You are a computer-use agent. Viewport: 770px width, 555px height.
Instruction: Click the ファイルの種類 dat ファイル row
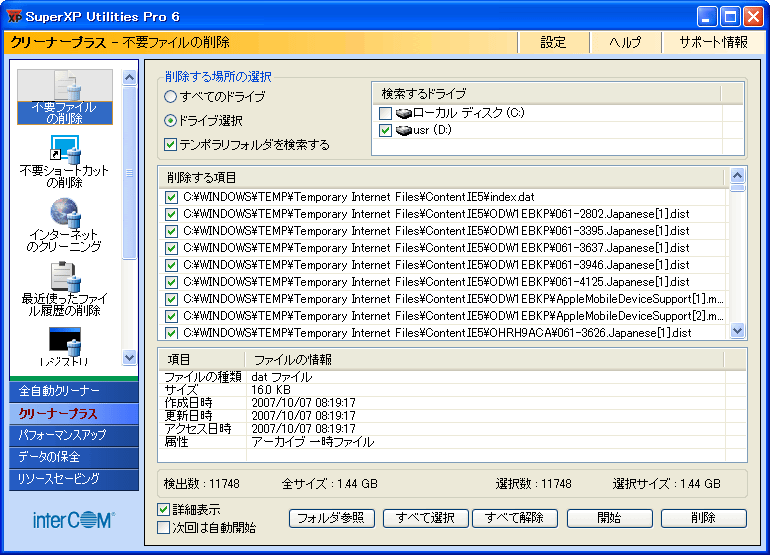point(452,377)
